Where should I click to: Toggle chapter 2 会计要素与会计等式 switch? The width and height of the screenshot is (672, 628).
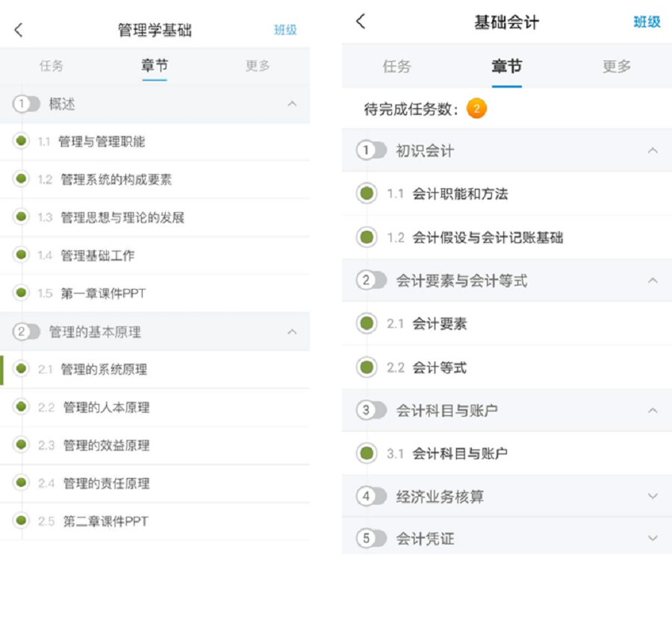point(371,281)
